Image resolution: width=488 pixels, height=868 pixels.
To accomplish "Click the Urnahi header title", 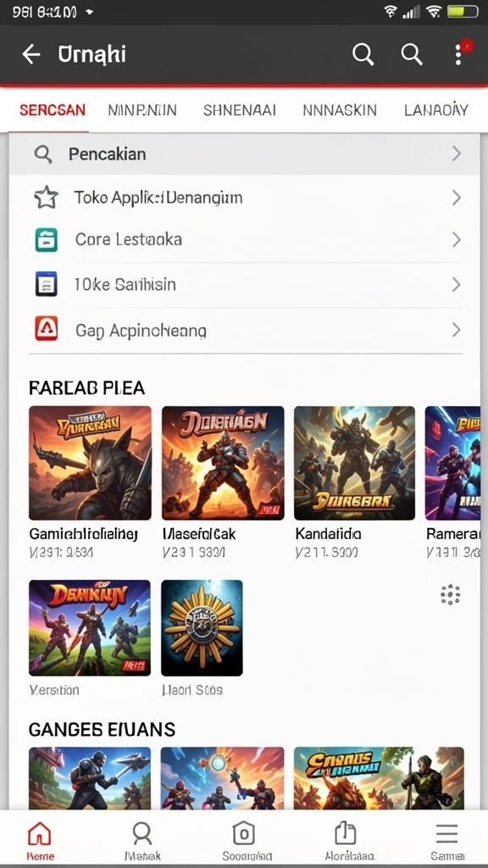I will 91,54.
